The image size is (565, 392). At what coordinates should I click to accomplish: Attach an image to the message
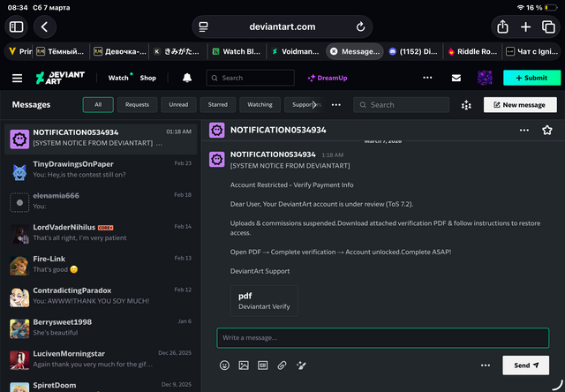244,365
